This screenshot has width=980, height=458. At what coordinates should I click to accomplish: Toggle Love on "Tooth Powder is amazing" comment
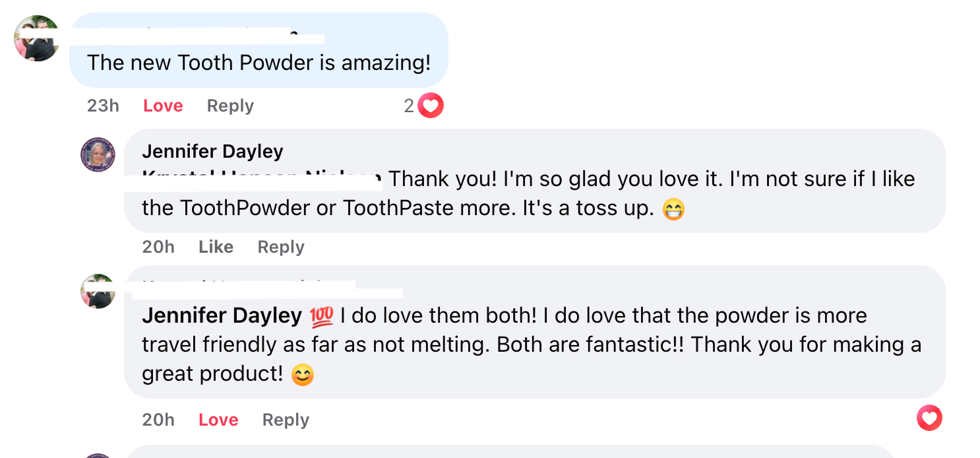(x=163, y=106)
